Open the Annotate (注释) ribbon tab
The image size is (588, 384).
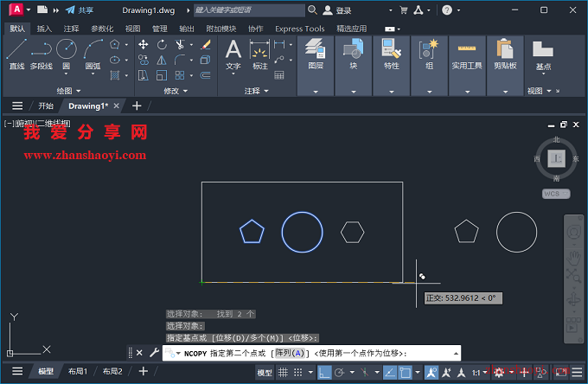click(71, 29)
